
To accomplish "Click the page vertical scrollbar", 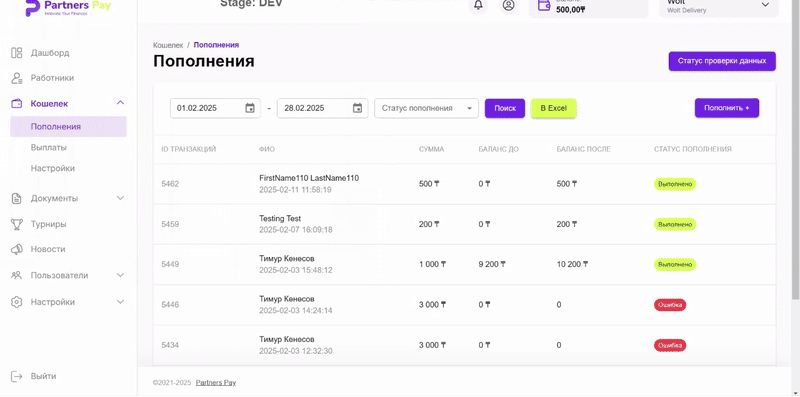I will pos(796,149).
